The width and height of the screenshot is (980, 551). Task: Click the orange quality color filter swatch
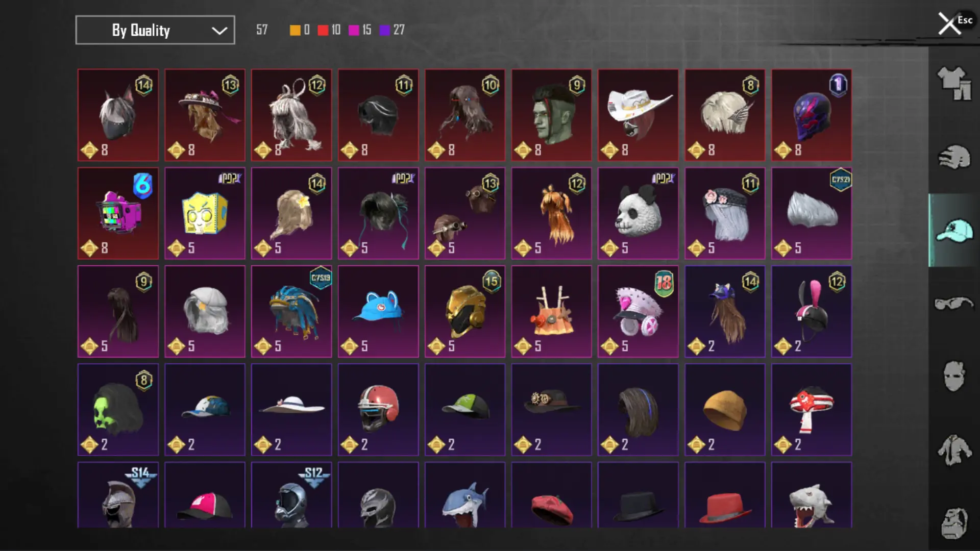[x=295, y=30]
